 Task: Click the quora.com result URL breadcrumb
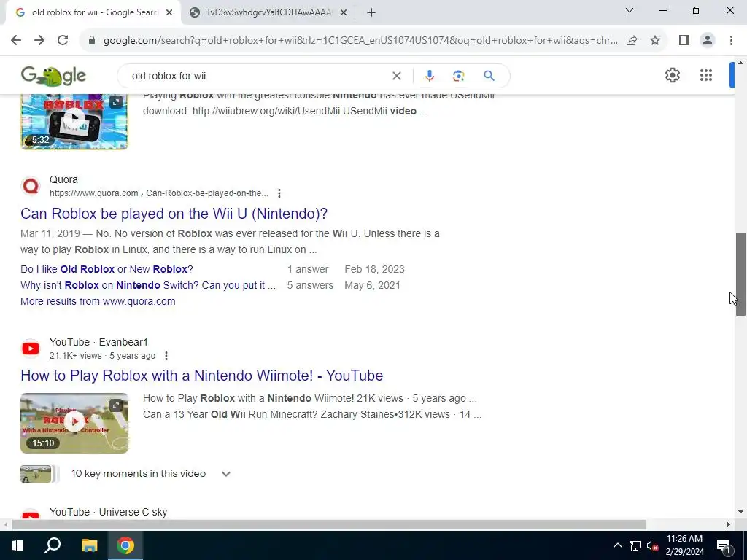[x=159, y=193]
